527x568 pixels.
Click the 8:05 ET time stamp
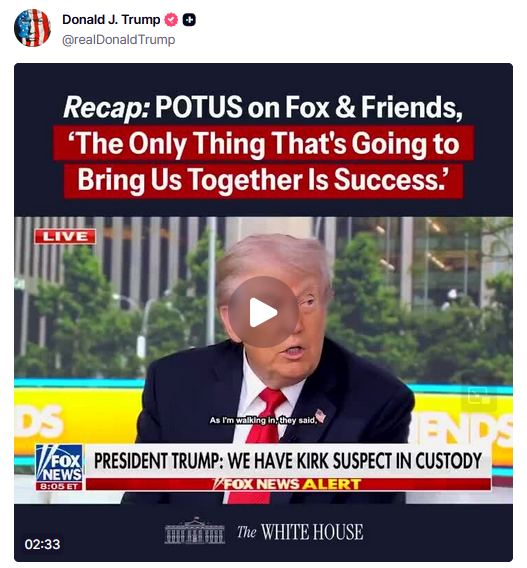coord(59,486)
